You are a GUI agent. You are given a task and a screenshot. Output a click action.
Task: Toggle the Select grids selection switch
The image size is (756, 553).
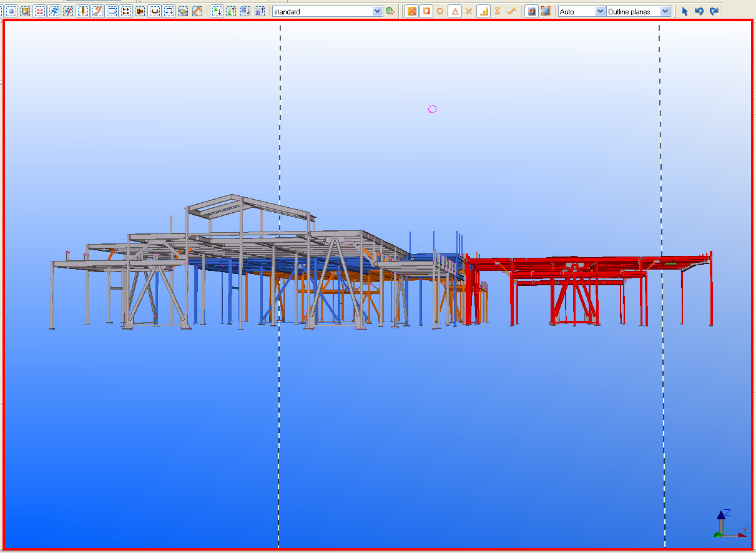[53, 11]
